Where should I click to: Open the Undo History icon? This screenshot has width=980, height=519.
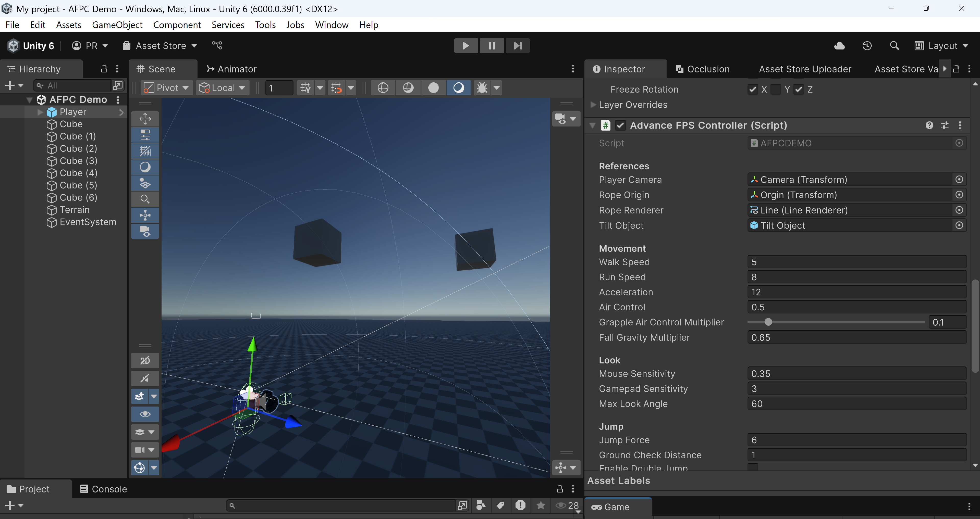(867, 46)
